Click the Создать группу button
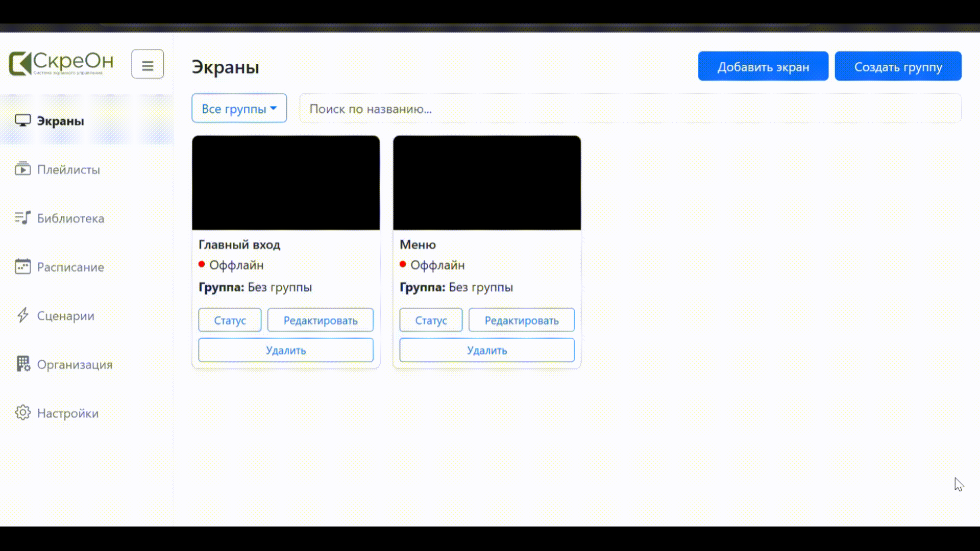Screen dimensions: 980x551 click(898, 66)
